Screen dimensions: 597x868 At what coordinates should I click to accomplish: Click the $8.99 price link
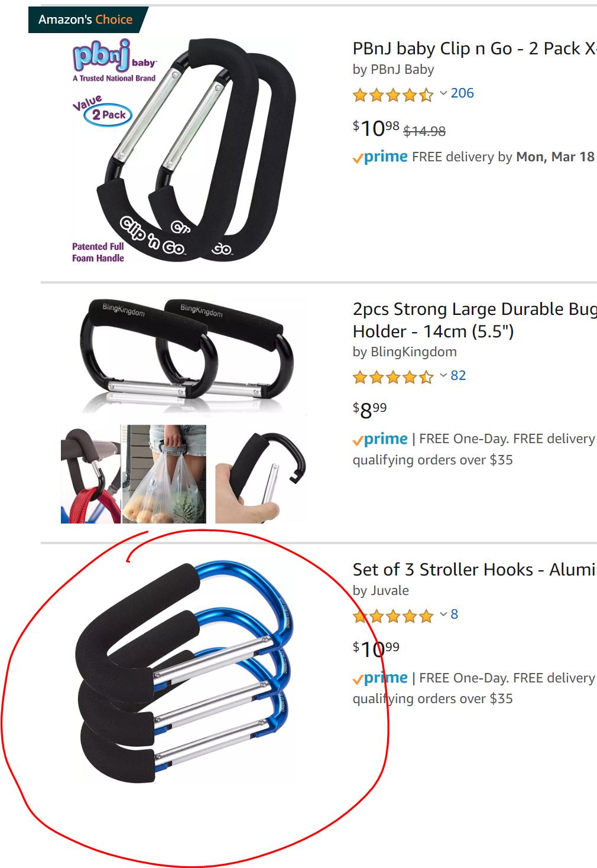tap(369, 409)
